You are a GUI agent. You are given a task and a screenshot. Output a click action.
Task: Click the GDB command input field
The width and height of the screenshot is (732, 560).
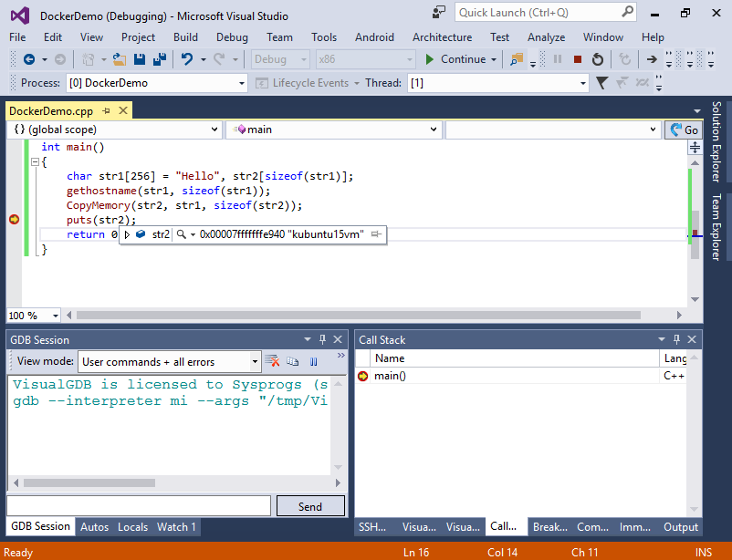point(139,506)
